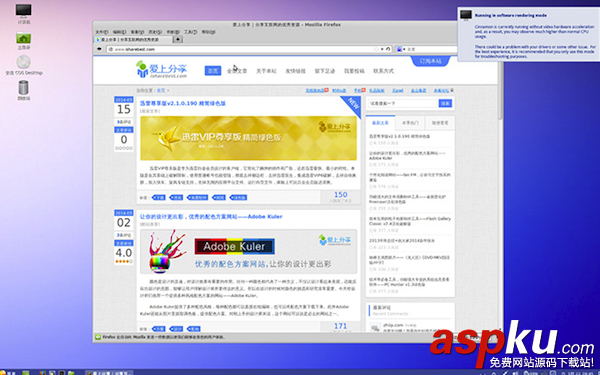The height and width of the screenshot is (375, 600).
Task: Click the ishare​best.com site logo
Action: click(161, 69)
